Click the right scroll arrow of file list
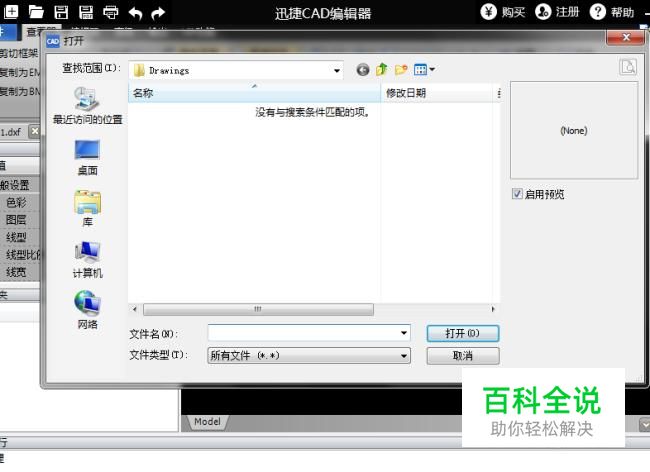650x472 pixels. [492, 309]
